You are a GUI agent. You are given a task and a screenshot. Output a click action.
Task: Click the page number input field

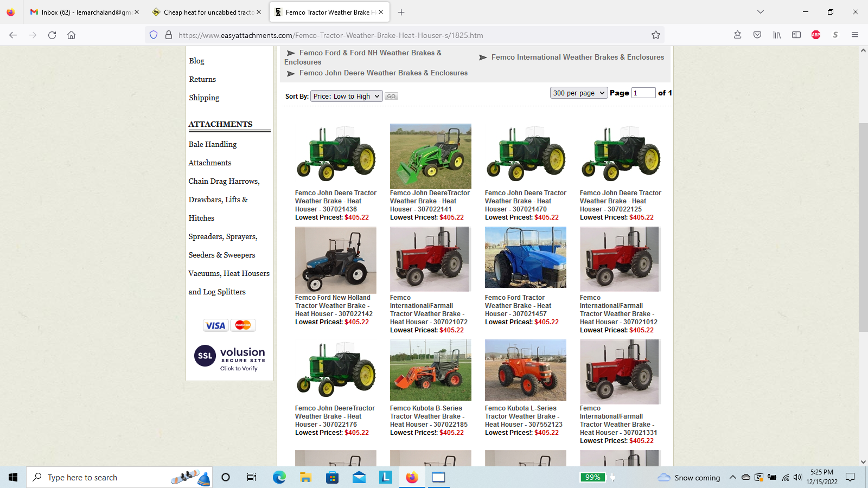point(643,93)
